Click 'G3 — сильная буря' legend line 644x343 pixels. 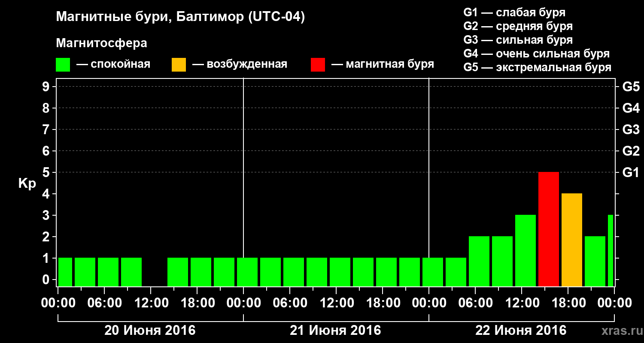pos(518,40)
